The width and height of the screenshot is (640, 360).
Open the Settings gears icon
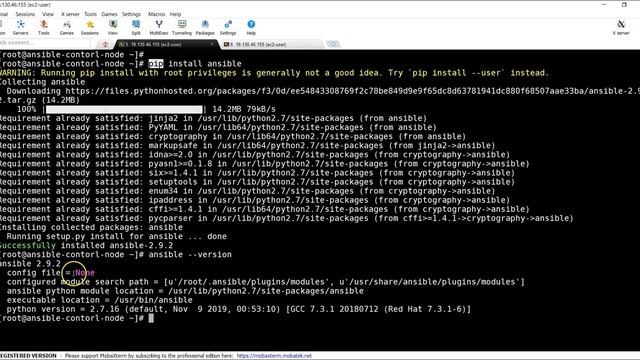tap(228, 28)
